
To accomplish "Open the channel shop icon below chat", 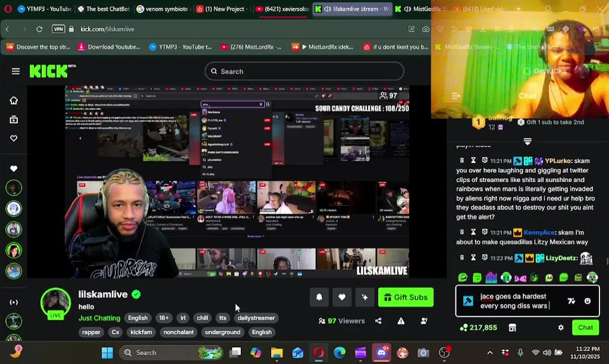I will coord(512,328).
